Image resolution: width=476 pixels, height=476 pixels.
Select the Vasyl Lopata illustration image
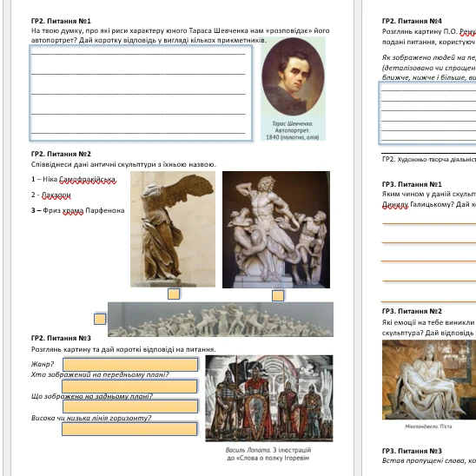tap(269, 399)
